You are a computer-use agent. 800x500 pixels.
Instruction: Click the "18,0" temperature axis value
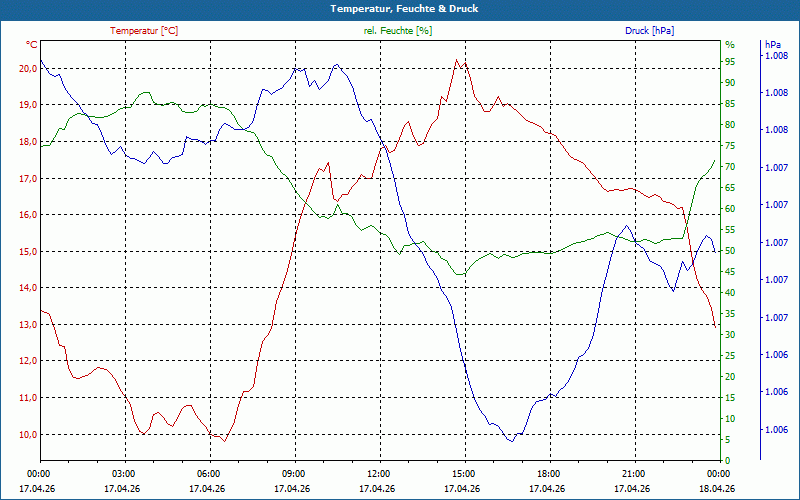click(28, 141)
